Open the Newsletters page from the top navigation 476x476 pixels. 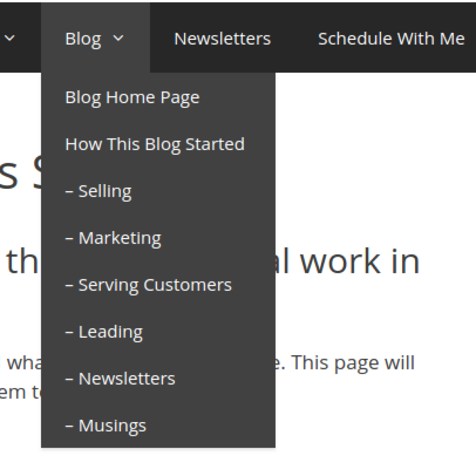click(x=222, y=39)
